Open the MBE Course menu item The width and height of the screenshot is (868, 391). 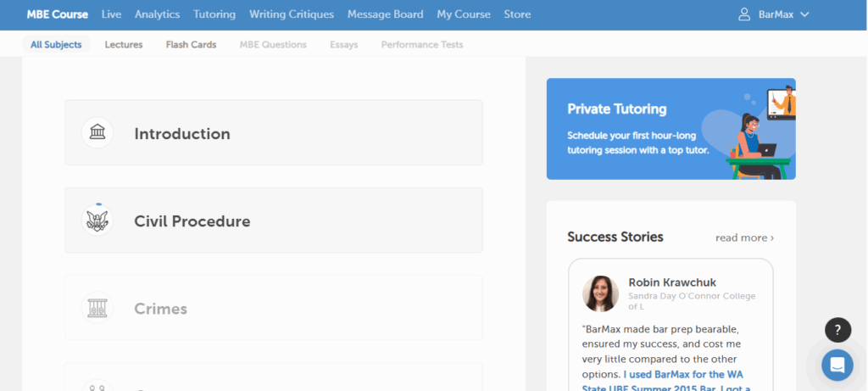pos(58,14)
